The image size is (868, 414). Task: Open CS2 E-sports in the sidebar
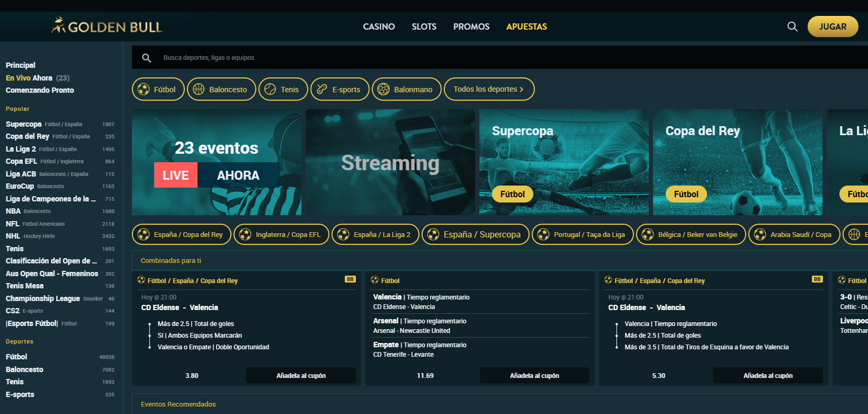coord(60,311)
